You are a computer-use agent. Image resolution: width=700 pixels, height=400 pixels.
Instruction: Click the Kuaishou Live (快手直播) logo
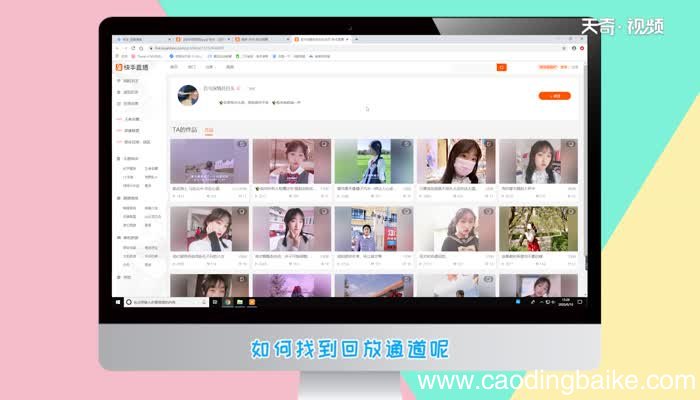tap(132, 67)
